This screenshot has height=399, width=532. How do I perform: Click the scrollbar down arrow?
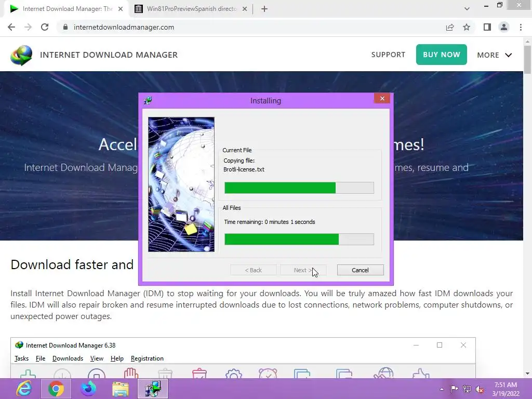(527, 374)
